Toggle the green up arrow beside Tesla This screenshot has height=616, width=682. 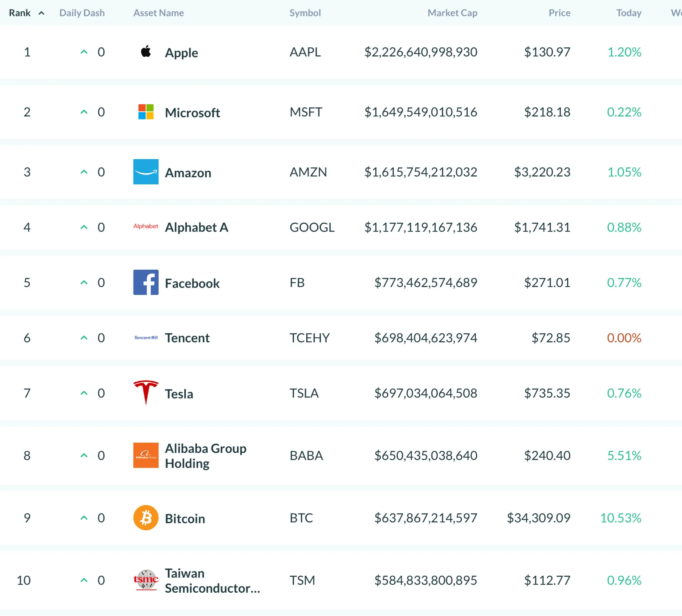[83, 393]
